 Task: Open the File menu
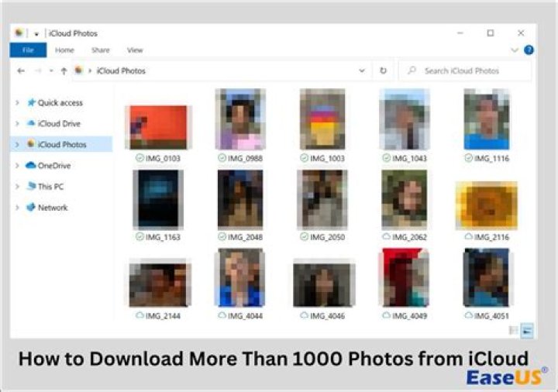(x=28, y=50)
